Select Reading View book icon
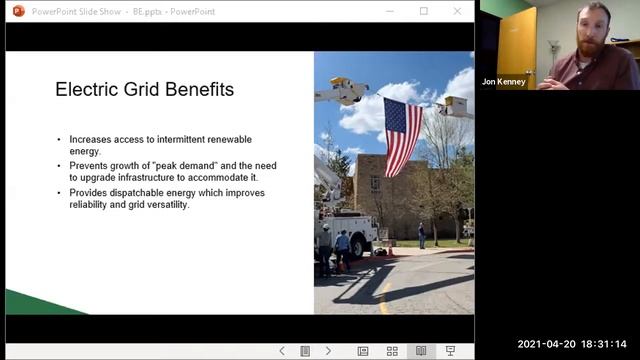 coord(421,351)
